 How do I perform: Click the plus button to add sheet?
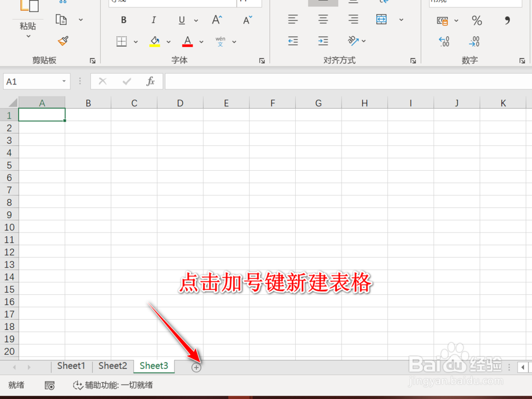click(x=196, y=367)
